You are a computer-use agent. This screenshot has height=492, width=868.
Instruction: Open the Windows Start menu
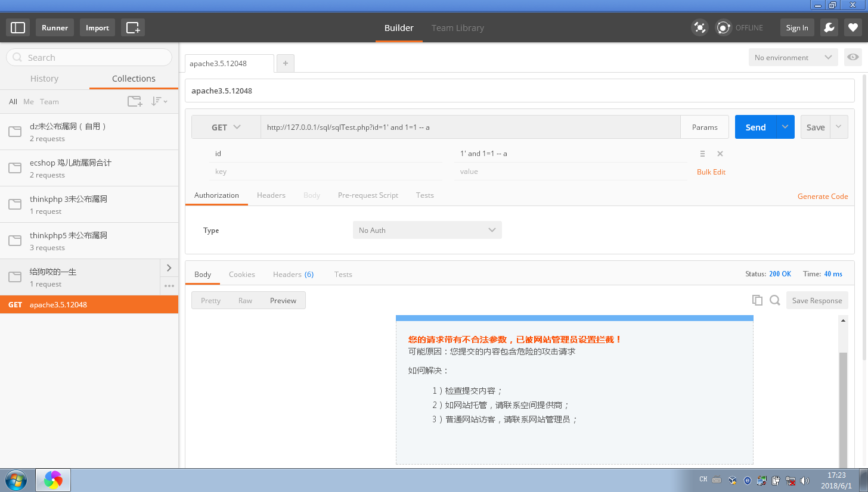tap(15, 480)
